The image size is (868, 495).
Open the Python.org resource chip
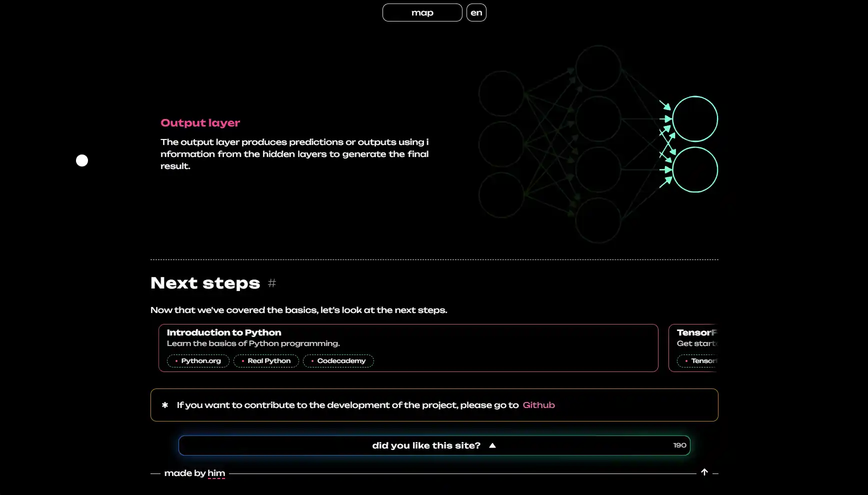click(198, 361)
